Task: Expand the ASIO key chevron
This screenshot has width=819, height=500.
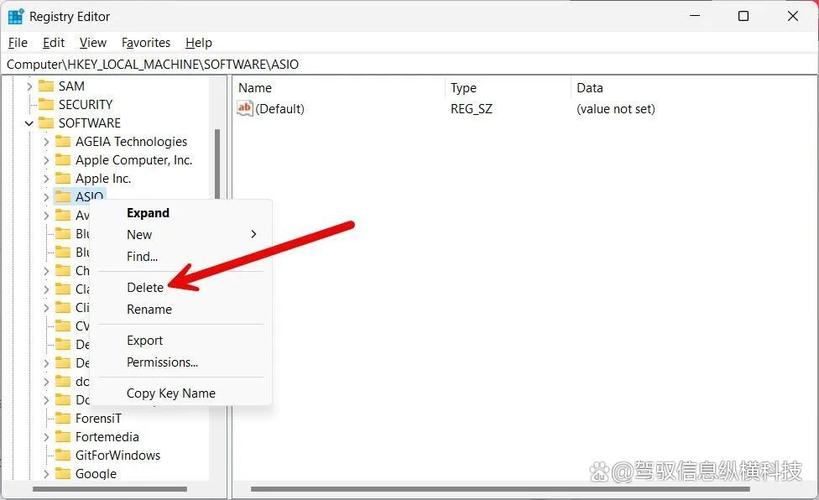Action: [x=46, y=197]
